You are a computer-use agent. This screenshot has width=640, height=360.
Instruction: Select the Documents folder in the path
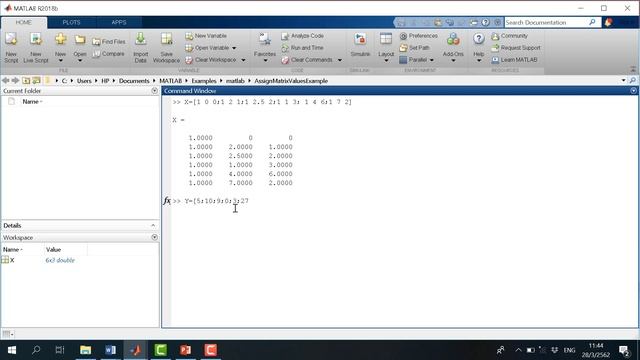pyautogui.click(x=134, y=81)
